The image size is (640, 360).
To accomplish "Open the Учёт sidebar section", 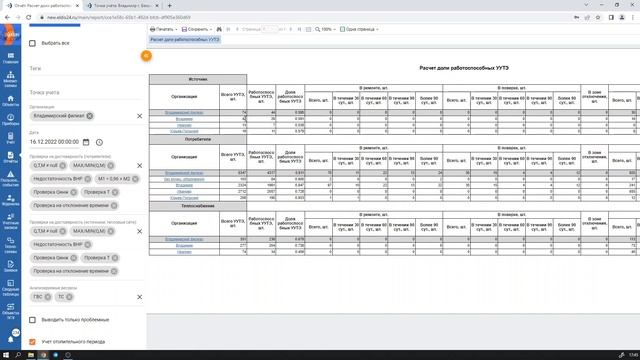I will tap(10, 138).
